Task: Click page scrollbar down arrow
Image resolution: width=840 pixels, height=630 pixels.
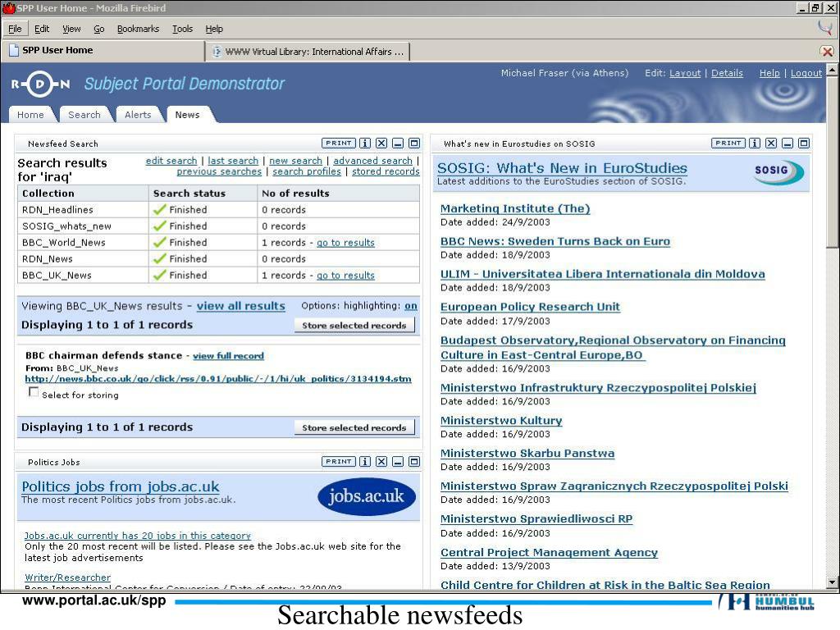Action: pos(832,582)
